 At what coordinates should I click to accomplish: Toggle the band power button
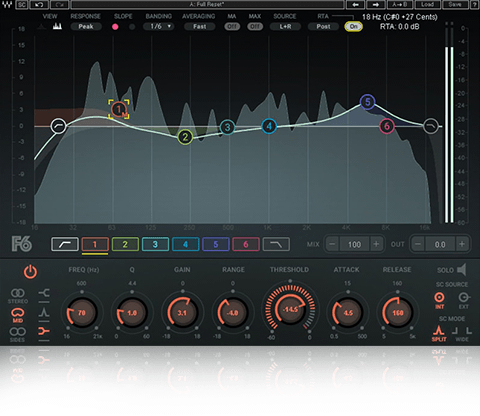pos(30,272)
